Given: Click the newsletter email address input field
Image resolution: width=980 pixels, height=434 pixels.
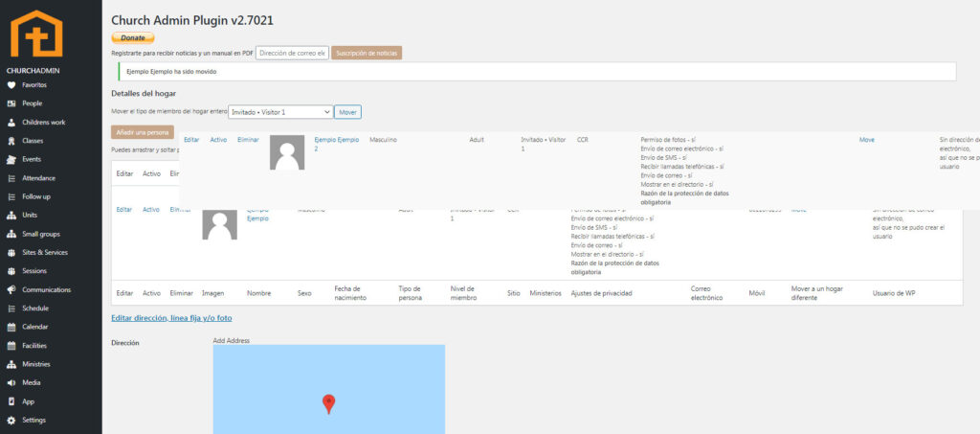Looking at the screenshot, I should (x=292, y=53).
